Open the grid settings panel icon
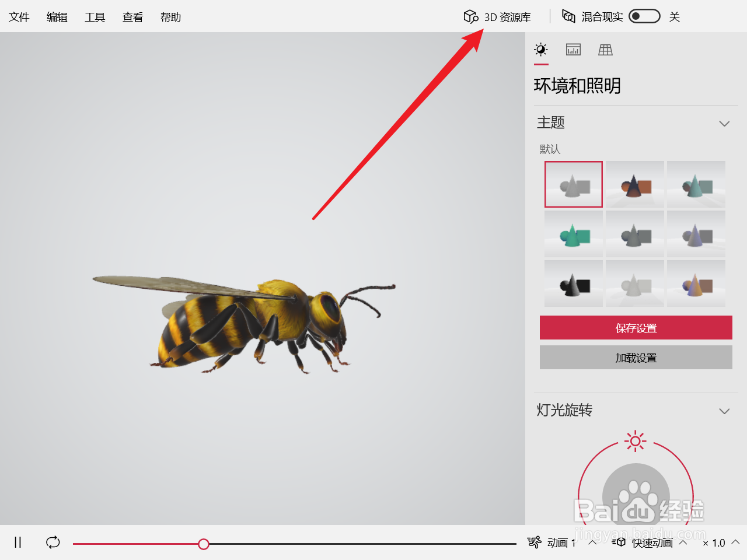 605,50
